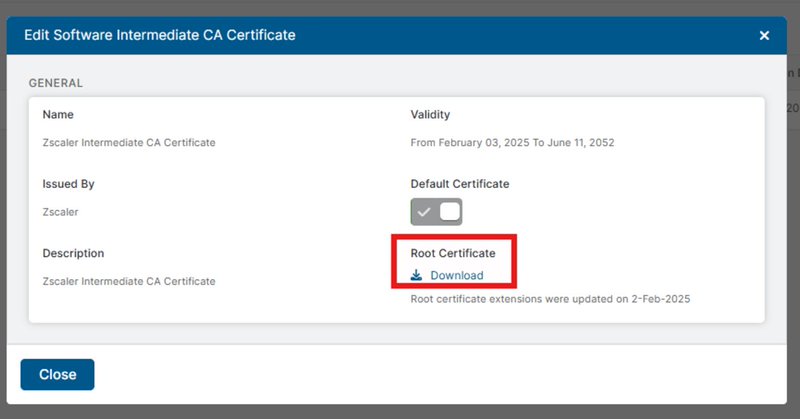
Task: Click the description value under Description
Action: point(129,281)
